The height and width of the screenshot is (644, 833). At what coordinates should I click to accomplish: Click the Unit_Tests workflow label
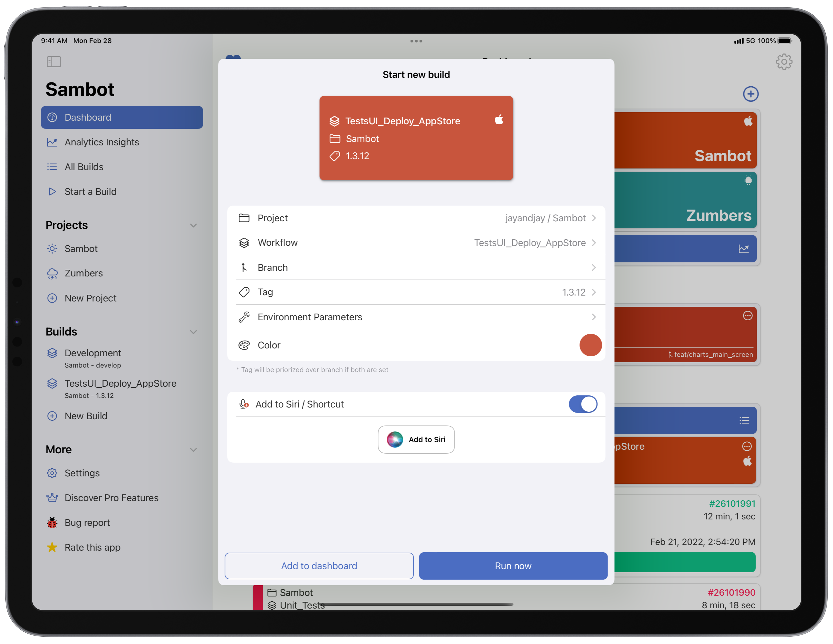pos(302,605)
